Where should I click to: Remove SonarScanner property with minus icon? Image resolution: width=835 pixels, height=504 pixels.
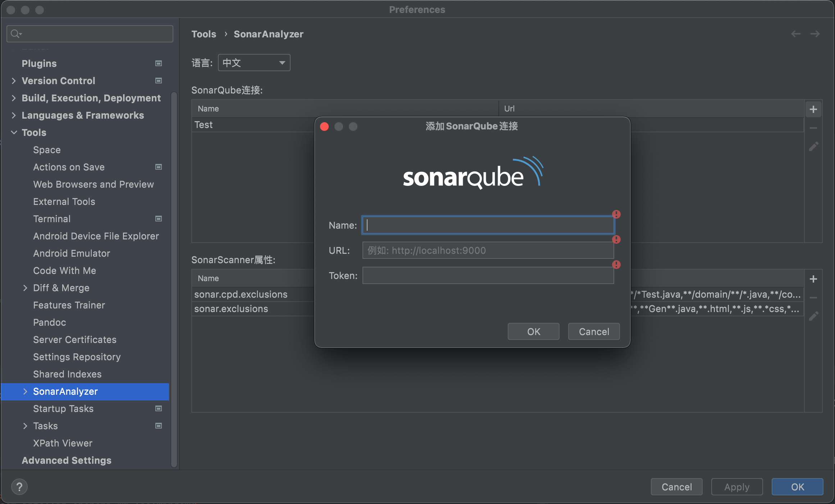coord(813,298)
